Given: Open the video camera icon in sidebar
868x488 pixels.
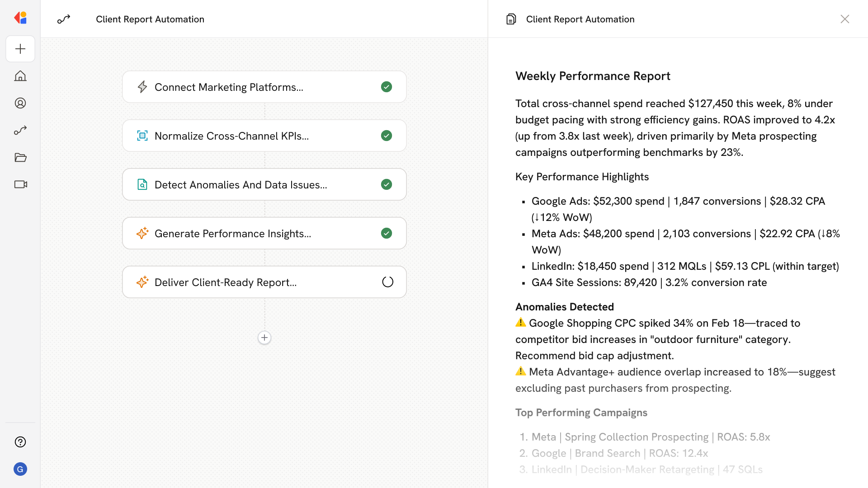Looking at the screenshot, I should (x=20, y=184).
